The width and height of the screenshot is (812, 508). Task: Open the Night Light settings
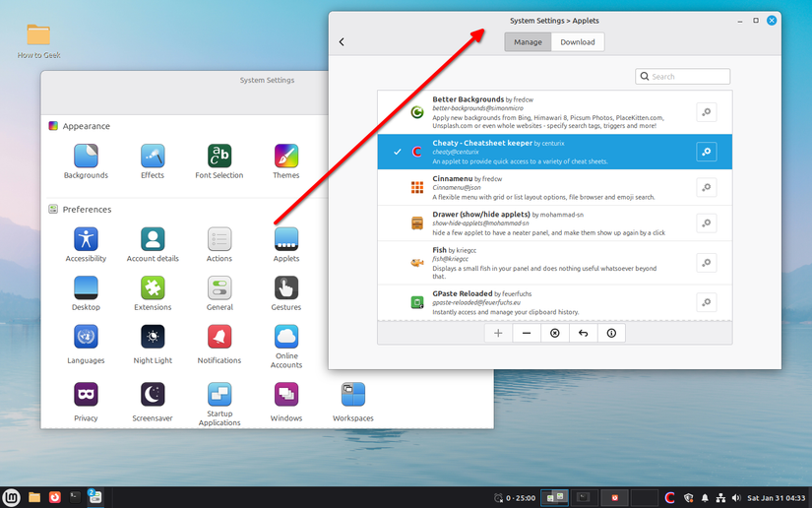[x=153, y=339]
